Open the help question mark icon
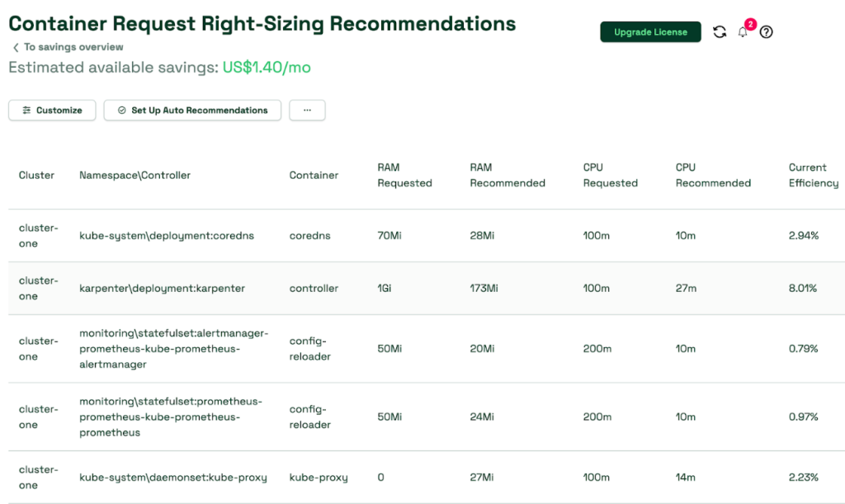 click(767, 32)
